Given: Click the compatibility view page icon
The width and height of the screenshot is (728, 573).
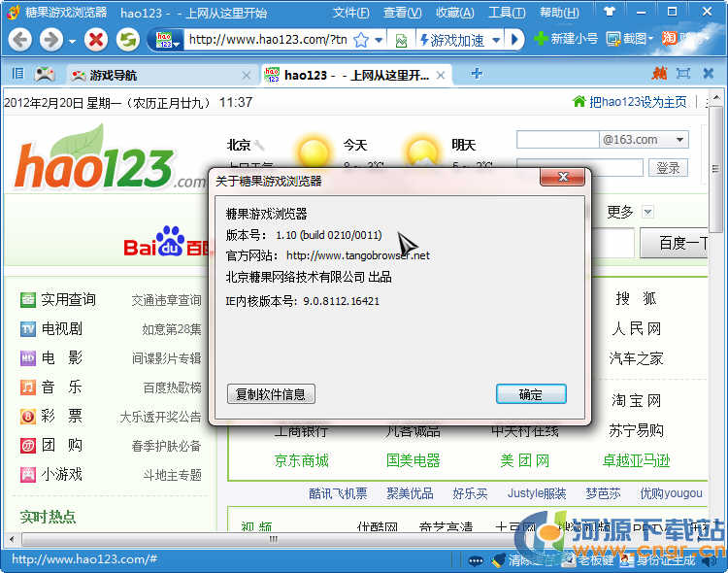Looking at the screenshot, I should coord(401,41).
